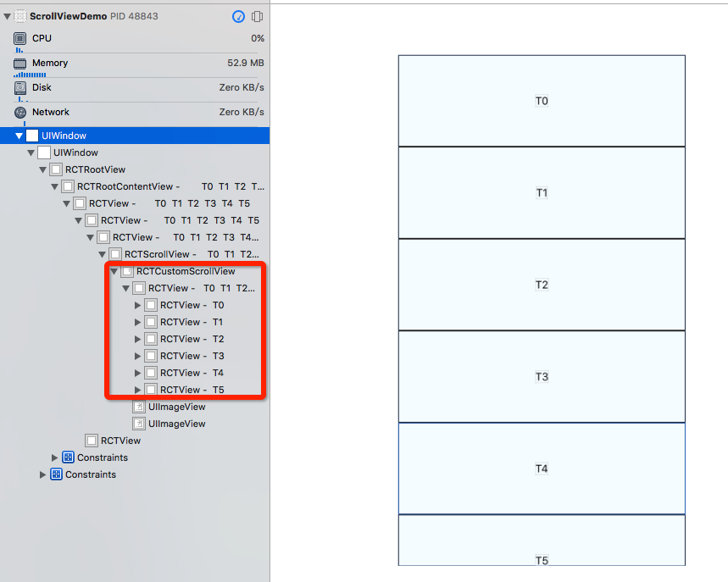Select the T5 view in canvas
The width and height of the screenshot is (728, 582).
pyautogui.click(x=542, y=540)
